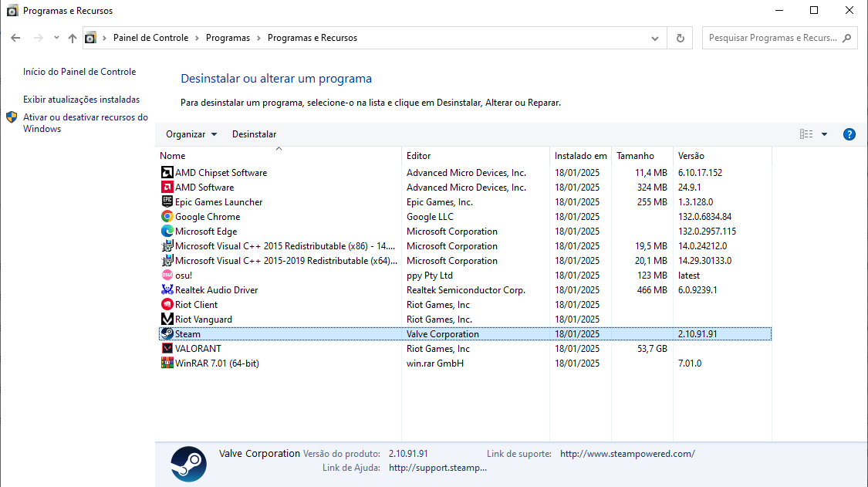This screenshot has height=487, width=868.
Task: Select the Realtek Audio Driver entry
Action: (217, 289)
